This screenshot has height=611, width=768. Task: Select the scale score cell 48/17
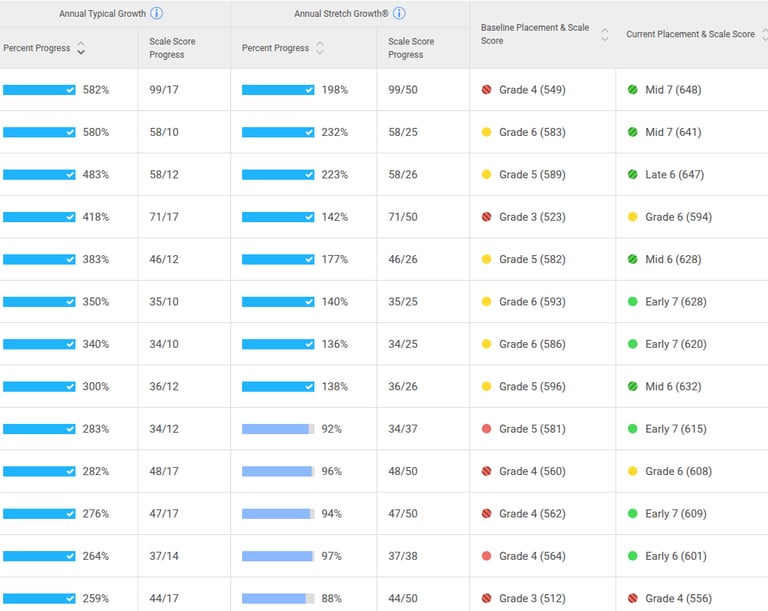[x=164, y=471]
